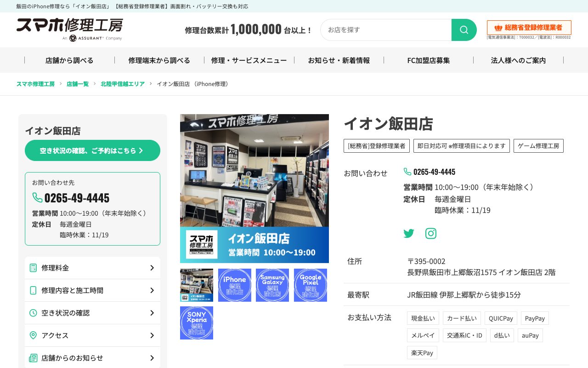This screenshot has height=368, width=588.
Task: Click the phone icon in the sidebar contact box
Action: 38,197
